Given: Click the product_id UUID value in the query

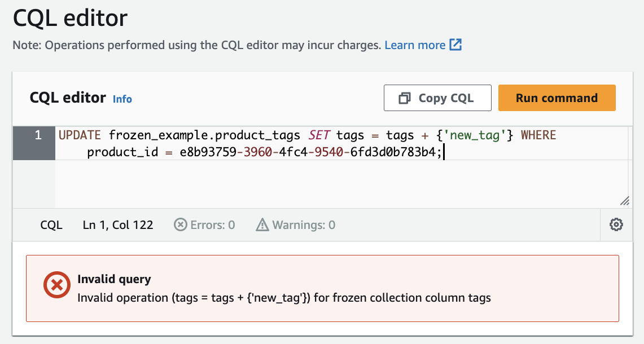Looking at the screenshot, I should coord(309,152).
